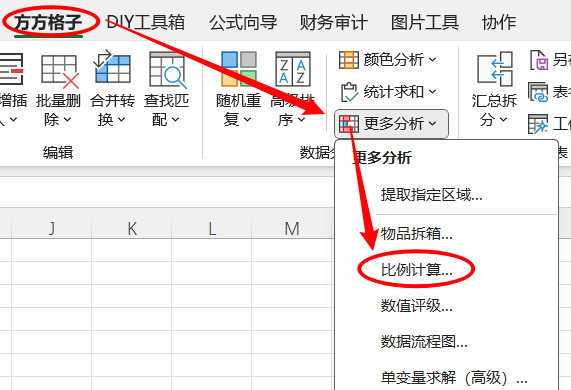The height and width of the screenshot is (390, 571).
Task: Select column K header
Action: pos(132,229)
